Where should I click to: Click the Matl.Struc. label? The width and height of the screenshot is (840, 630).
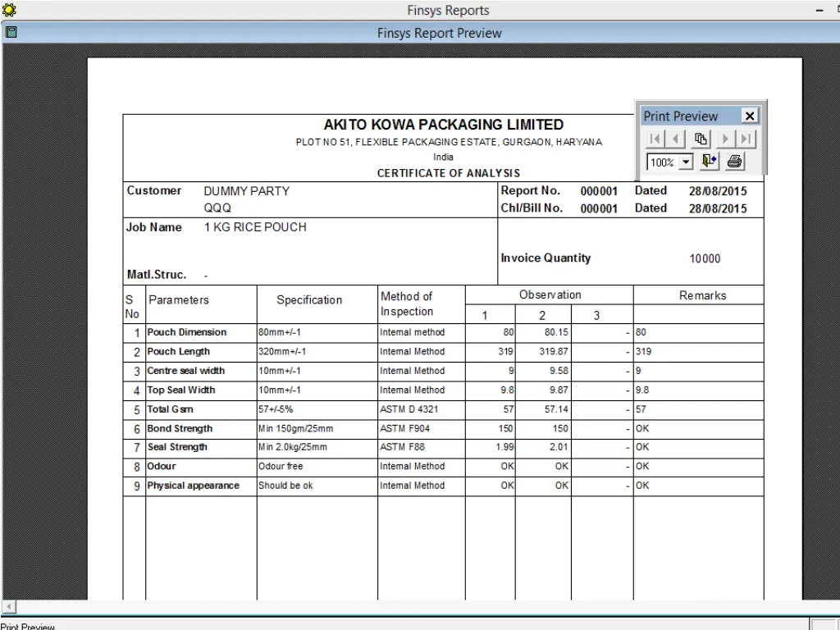click(x=157, y=275)
